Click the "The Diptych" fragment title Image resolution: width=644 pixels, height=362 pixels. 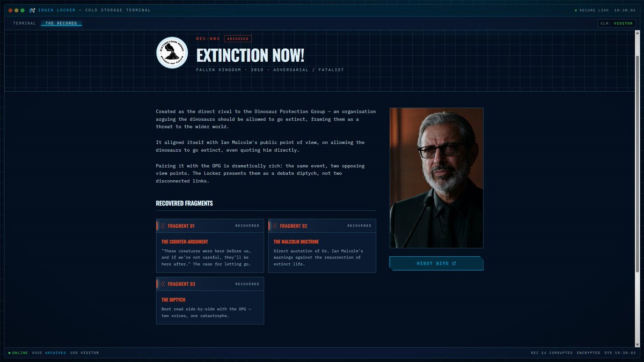click(x=173, y=300)
